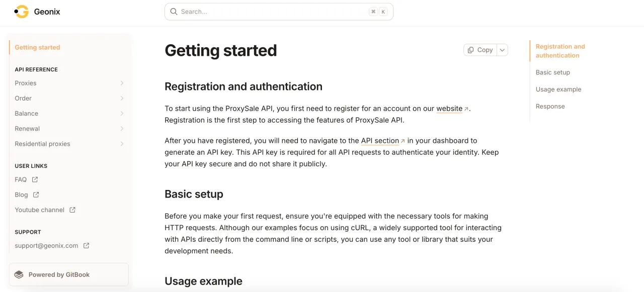Click the external icon beside support email
The width and height of the screenshot is (644, 292).
tap(86, 246)
